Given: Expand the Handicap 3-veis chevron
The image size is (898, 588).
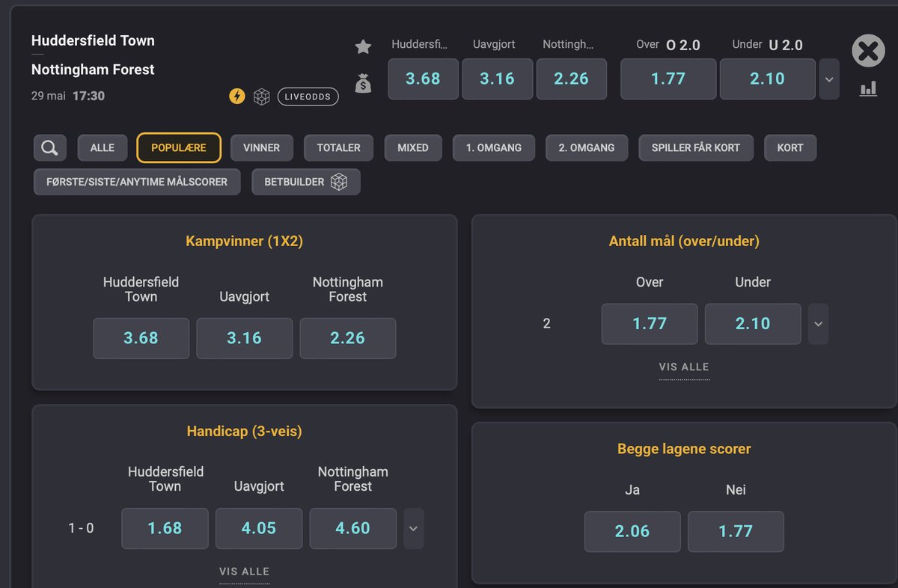Looking at the screenshot, I should pos(413,528).
